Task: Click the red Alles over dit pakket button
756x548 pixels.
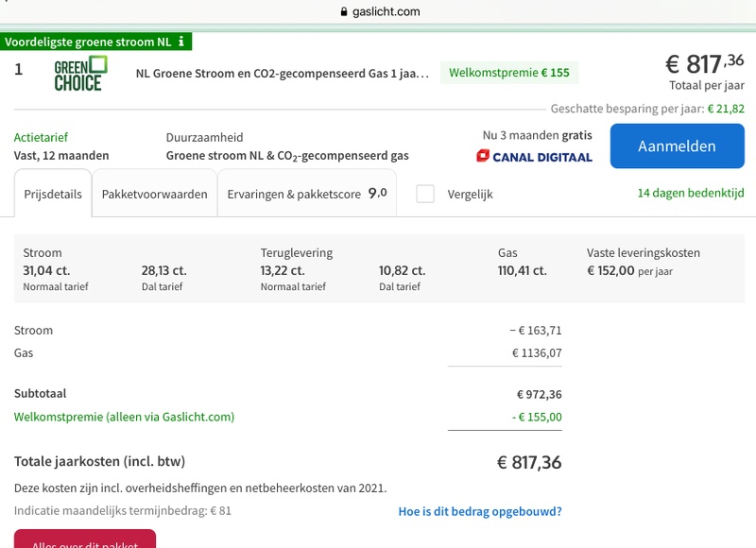Action: point(85,542)
